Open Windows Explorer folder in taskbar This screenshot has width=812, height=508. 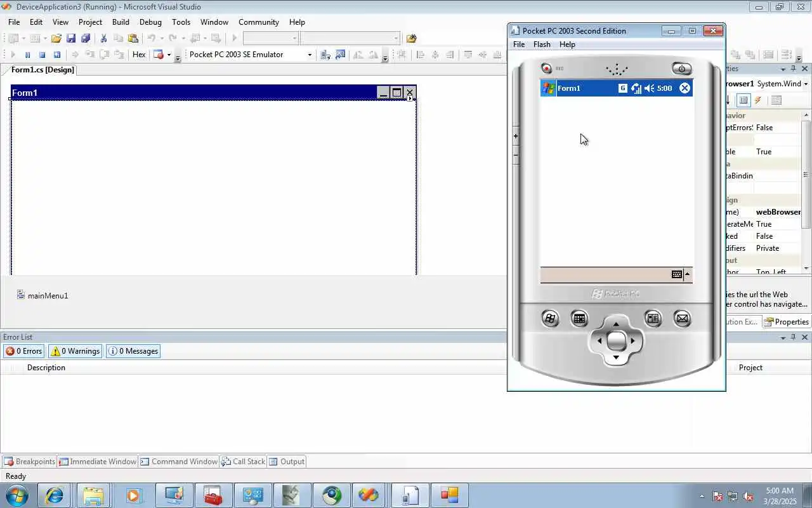point(93,495)
